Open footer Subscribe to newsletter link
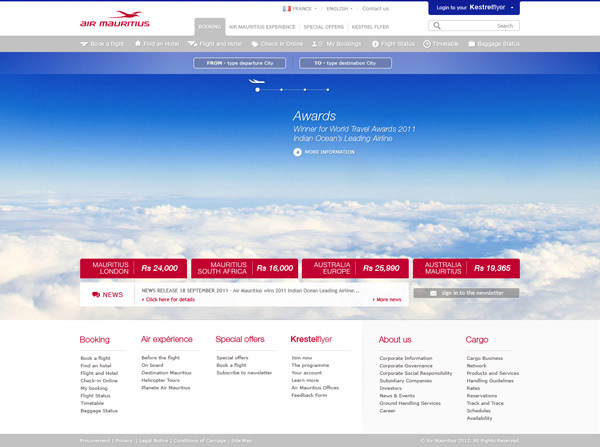The height and width of the screenshot is (447, 600). (244, 373)
